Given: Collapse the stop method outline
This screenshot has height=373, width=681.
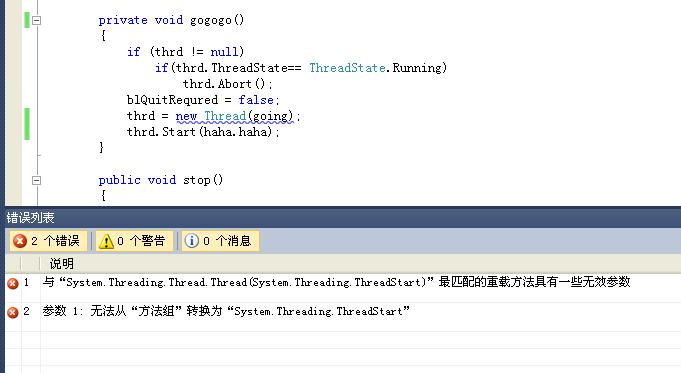Looking at the screenshot, I should 36,180.
